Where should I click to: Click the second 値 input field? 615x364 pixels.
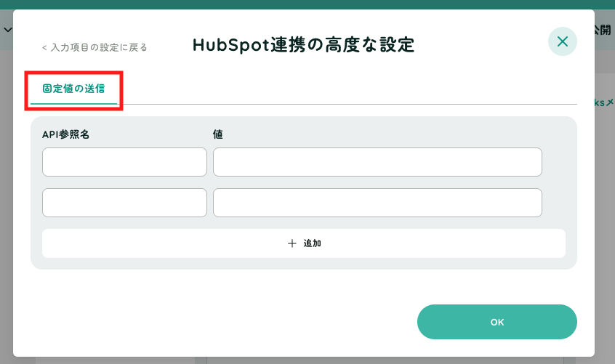point(377,203)
